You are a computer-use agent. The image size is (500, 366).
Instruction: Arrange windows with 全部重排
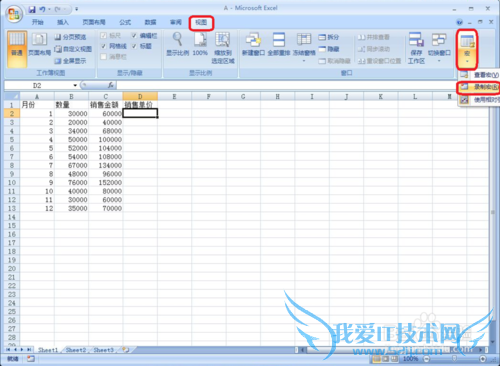[x=279, y=44]
